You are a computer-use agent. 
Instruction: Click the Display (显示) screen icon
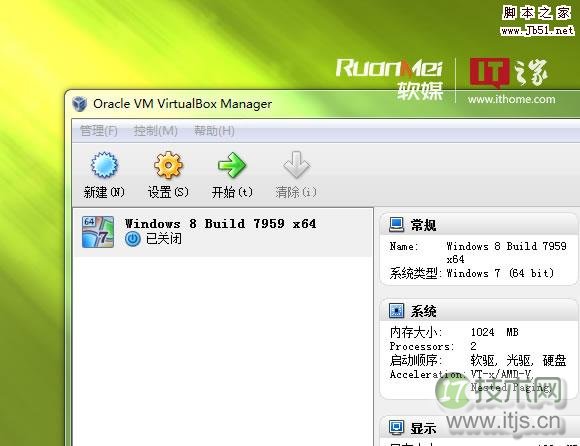pyautogui.click(x=396, y=428)
